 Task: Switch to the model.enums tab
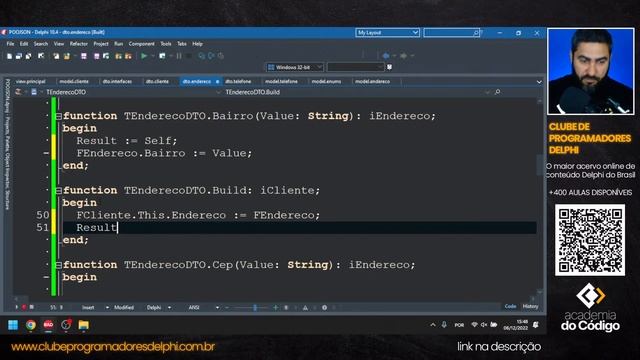326,82
